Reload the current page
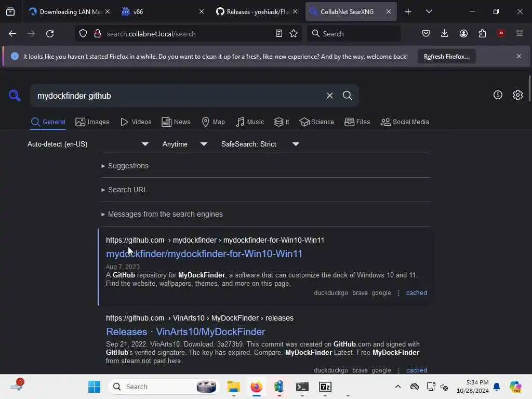This screenshot has height=399, width=532. point(50,34)
